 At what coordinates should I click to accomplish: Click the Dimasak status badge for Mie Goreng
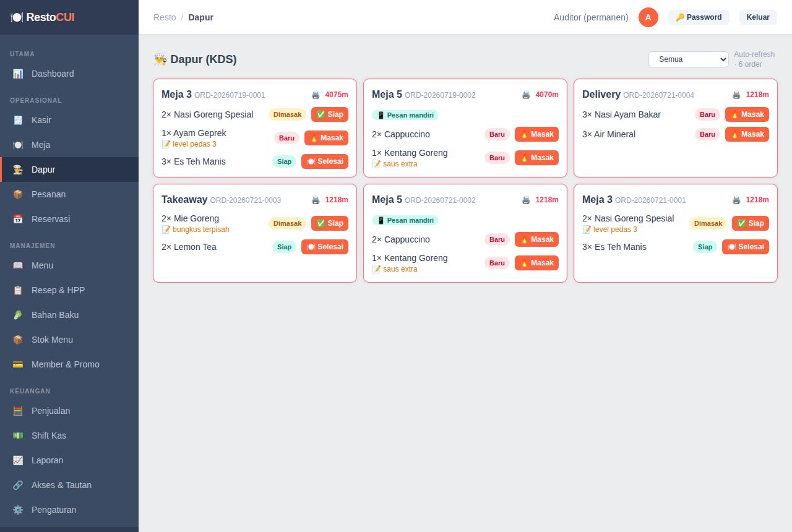(287, 223)
